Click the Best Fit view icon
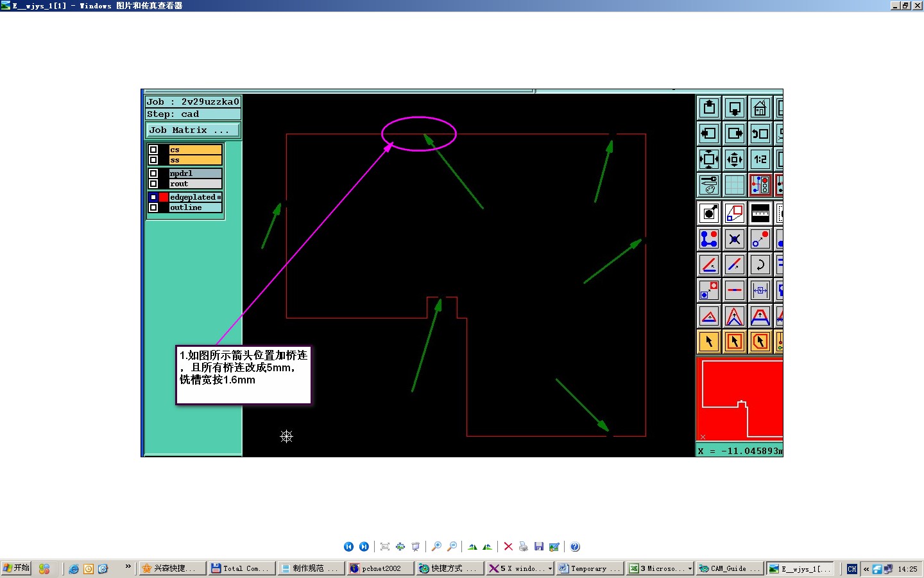This screenshot has height=578, width=924. 385,547
